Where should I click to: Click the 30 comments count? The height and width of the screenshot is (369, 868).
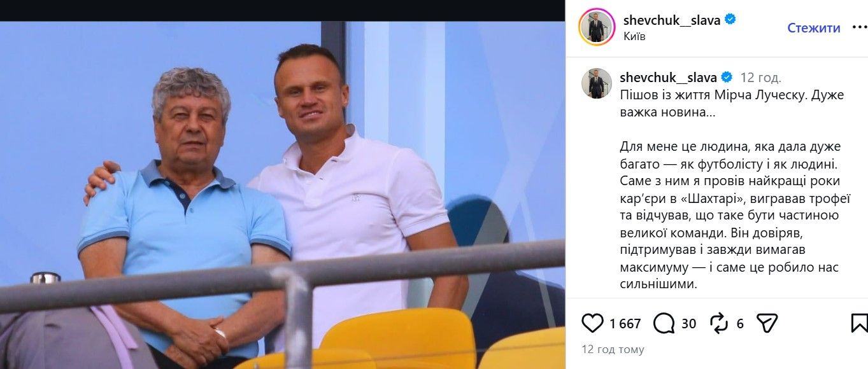[688, 324]
